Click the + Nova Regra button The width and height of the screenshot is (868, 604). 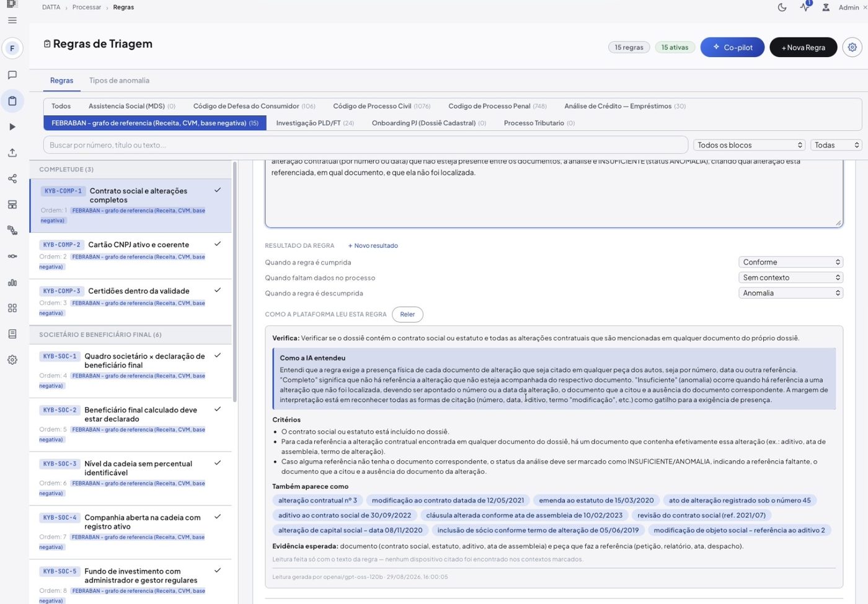click(x=804, y=47)
